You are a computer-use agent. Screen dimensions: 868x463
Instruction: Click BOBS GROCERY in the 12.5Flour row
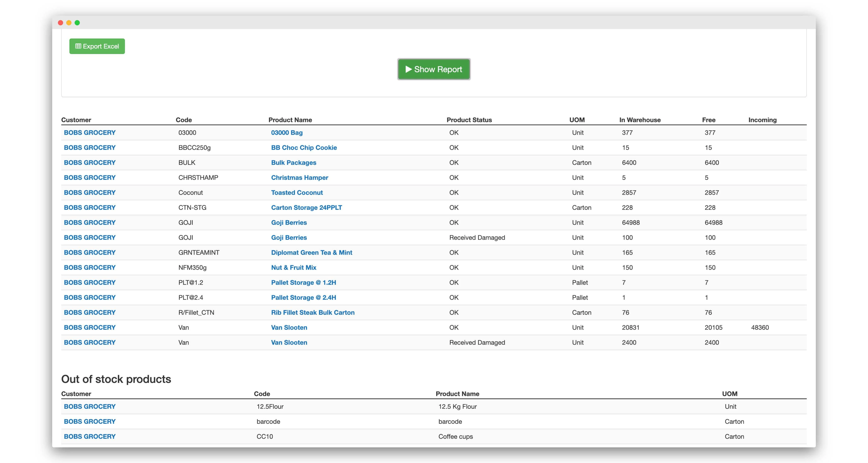click(90, 406)
